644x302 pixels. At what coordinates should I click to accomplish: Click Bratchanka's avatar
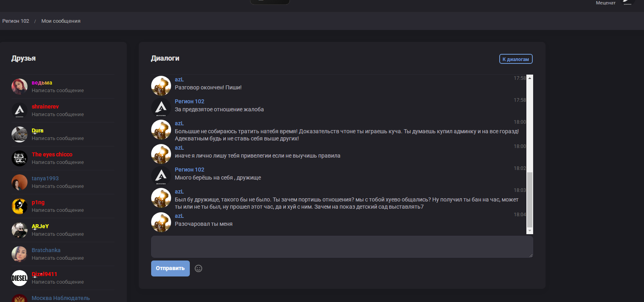(x=20, y=254)
